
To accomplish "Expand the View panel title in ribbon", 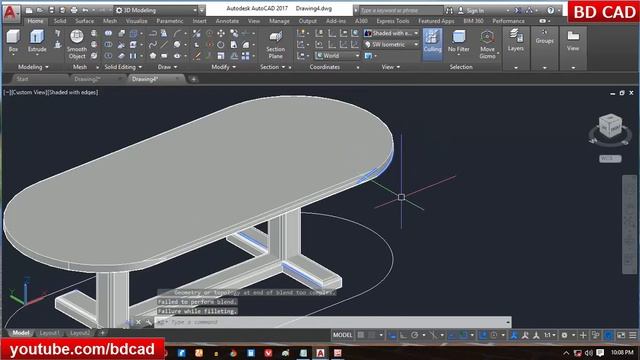I will [391, 67].
